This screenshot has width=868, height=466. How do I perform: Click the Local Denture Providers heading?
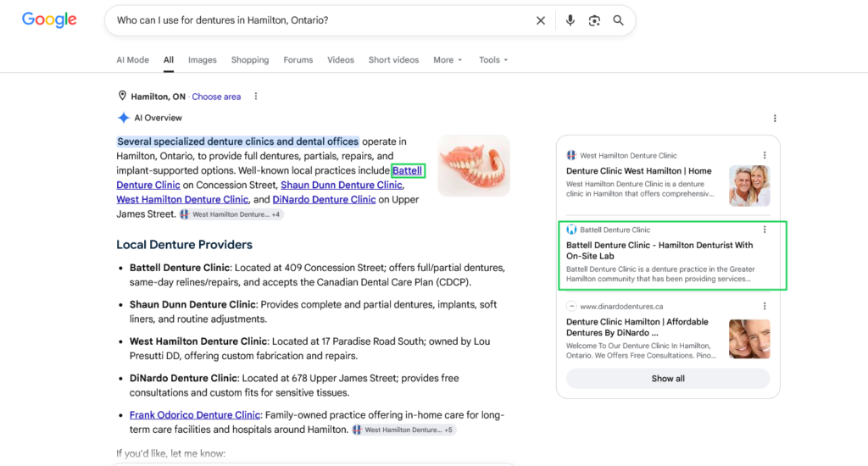click(184, 245)
